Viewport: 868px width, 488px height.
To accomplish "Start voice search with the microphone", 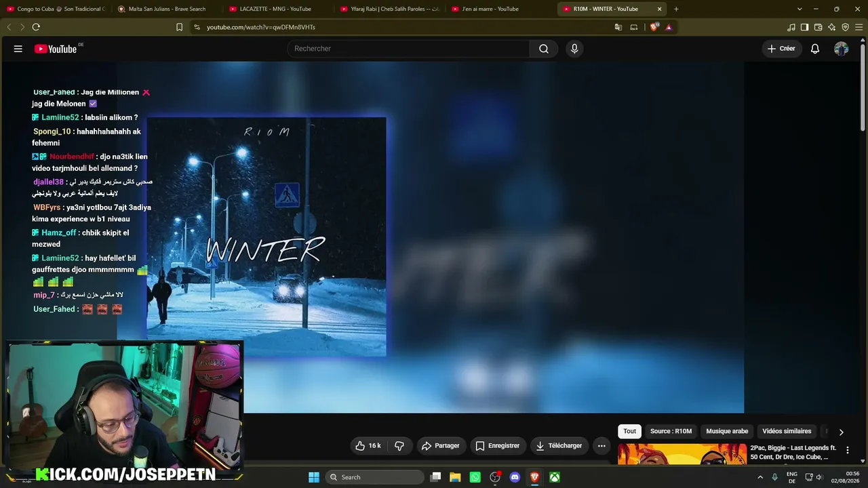I will [x=574, y=49].
